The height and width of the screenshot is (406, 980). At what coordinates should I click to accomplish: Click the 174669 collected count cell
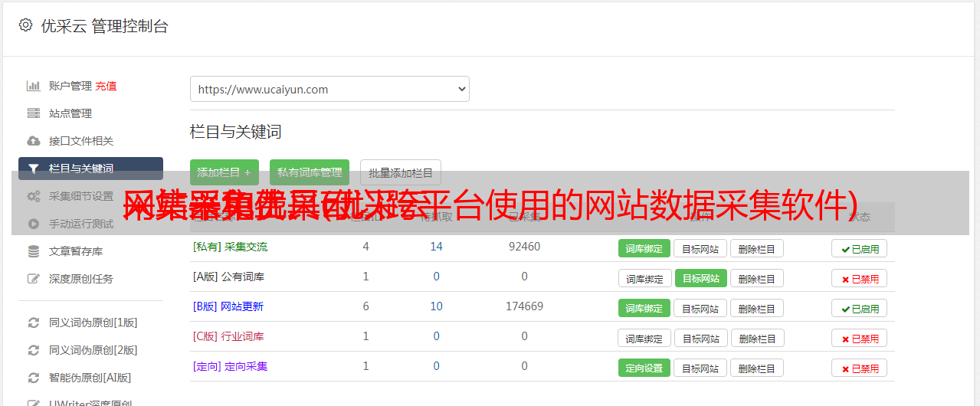pyautogui.click(x=524, y=306)
